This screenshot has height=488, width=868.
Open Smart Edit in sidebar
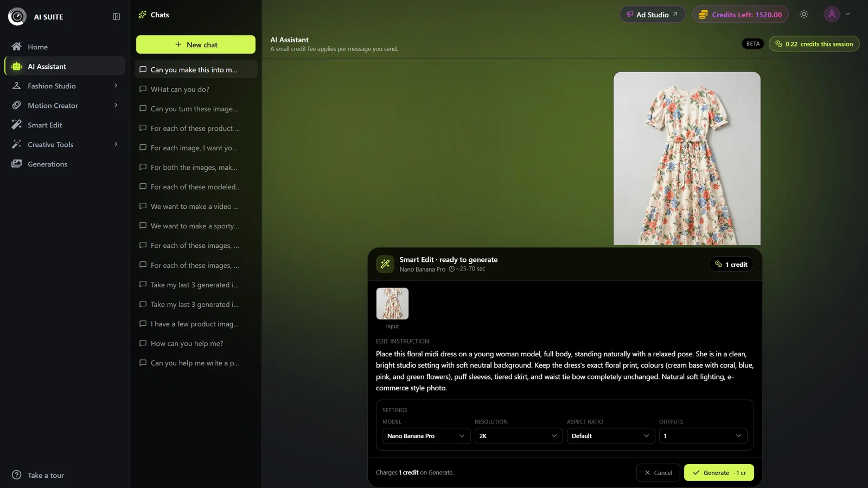[65, 125]
